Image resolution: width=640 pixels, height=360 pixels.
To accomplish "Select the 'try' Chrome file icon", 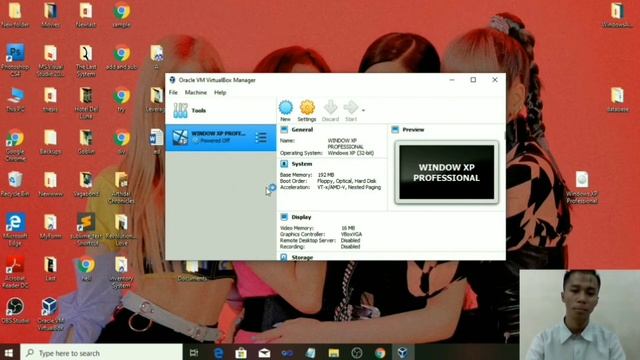I will tap(121, 100).
